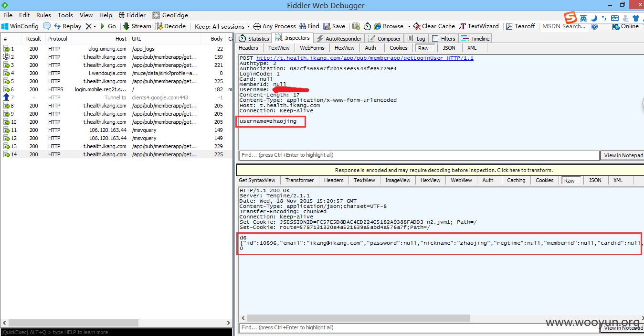Open the Rules menu

click(43, 15)
